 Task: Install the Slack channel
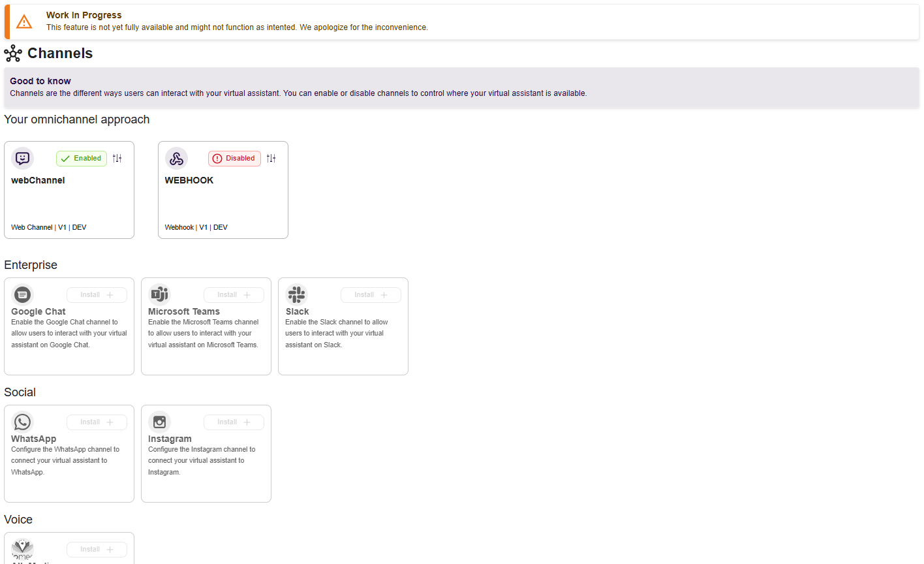[x=371, y=295]
